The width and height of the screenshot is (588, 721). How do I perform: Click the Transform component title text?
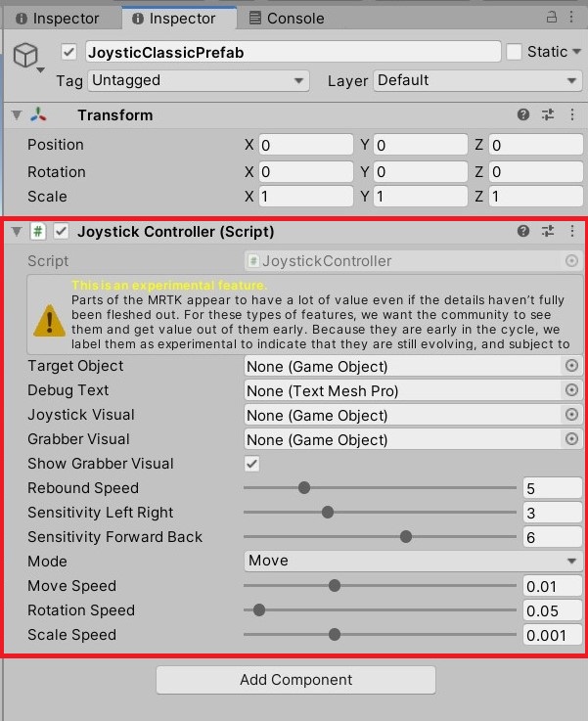coord(114,115)
